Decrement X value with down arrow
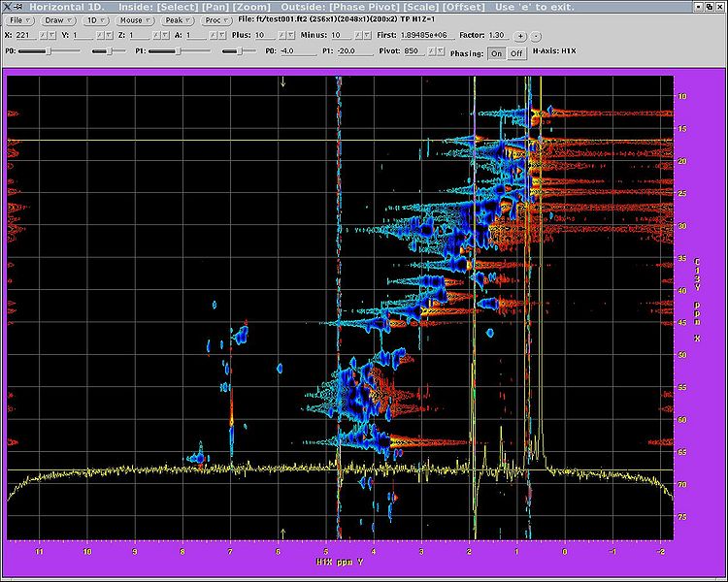This screenshot has width=728, height=582. point(53,35)
